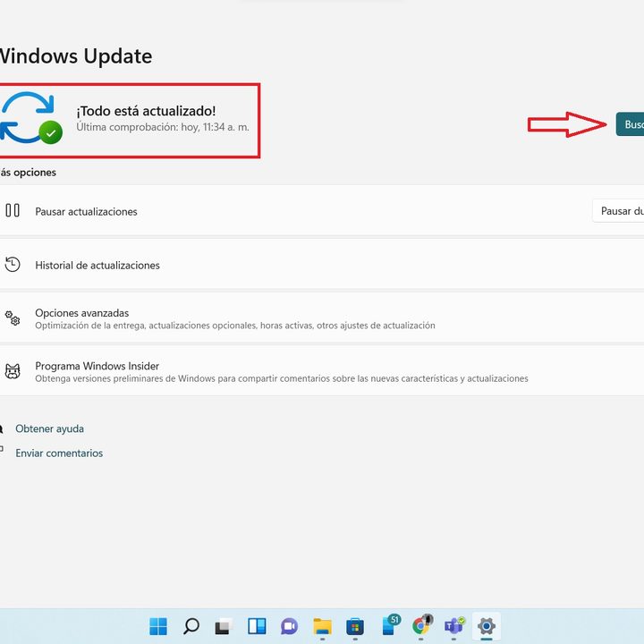Open Opciones avanzadas settings

tap(322, 318)
